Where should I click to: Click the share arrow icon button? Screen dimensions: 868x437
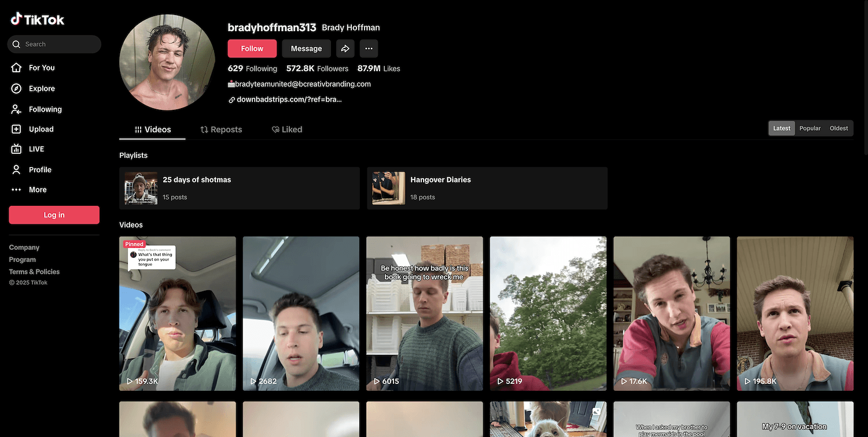[345, 49]
